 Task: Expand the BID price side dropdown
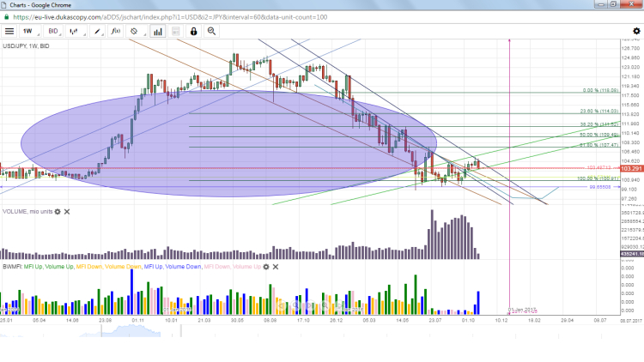coord(55,31)
